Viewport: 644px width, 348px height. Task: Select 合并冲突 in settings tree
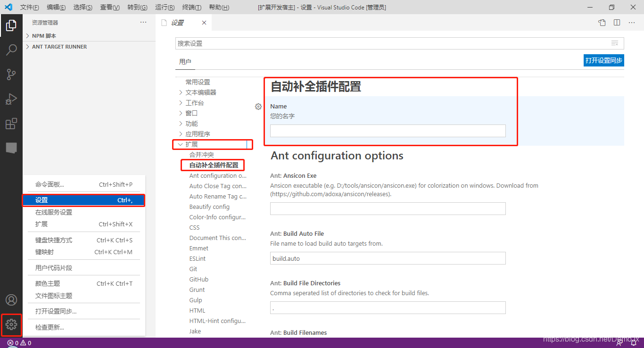point(202,155)
